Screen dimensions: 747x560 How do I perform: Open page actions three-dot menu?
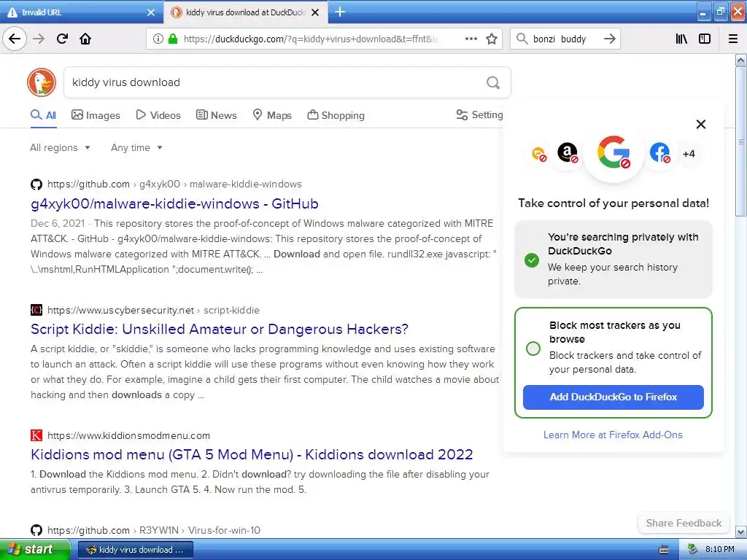pos(471,39)
